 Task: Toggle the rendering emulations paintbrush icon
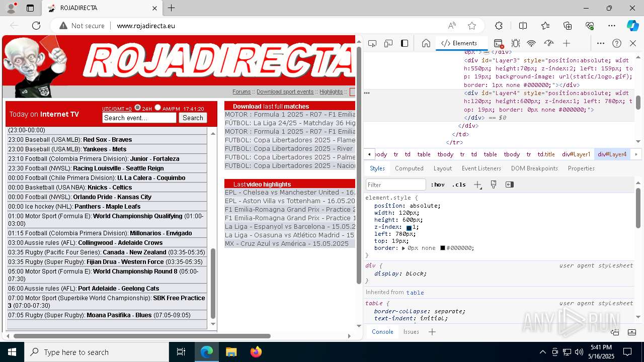point(494,185)
